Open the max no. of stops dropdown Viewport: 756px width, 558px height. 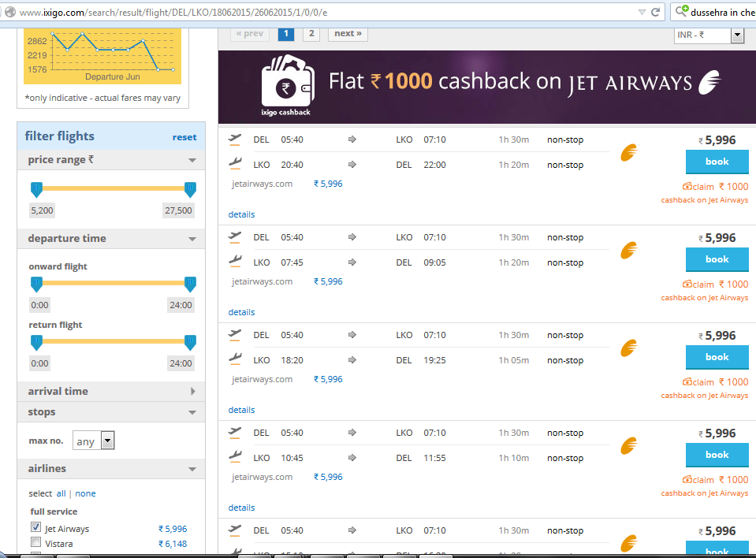click(94, 441)
